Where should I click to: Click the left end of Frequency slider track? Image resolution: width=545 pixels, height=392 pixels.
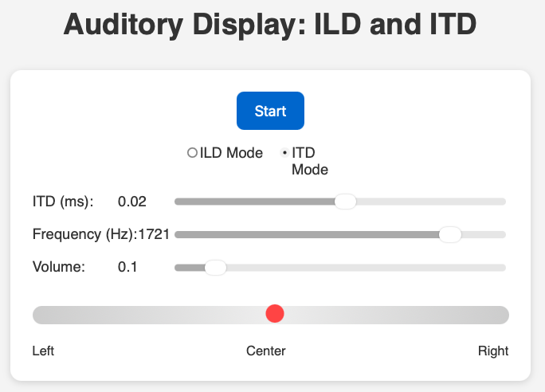[x=178, y=234]
